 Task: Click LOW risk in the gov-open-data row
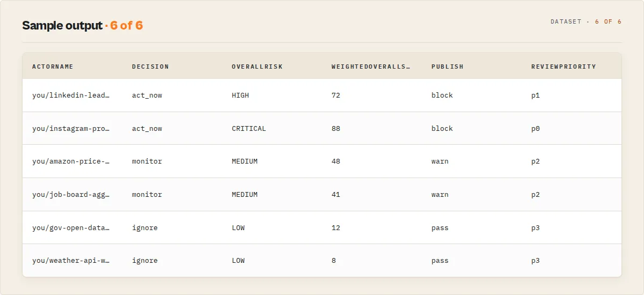point(238,228)
